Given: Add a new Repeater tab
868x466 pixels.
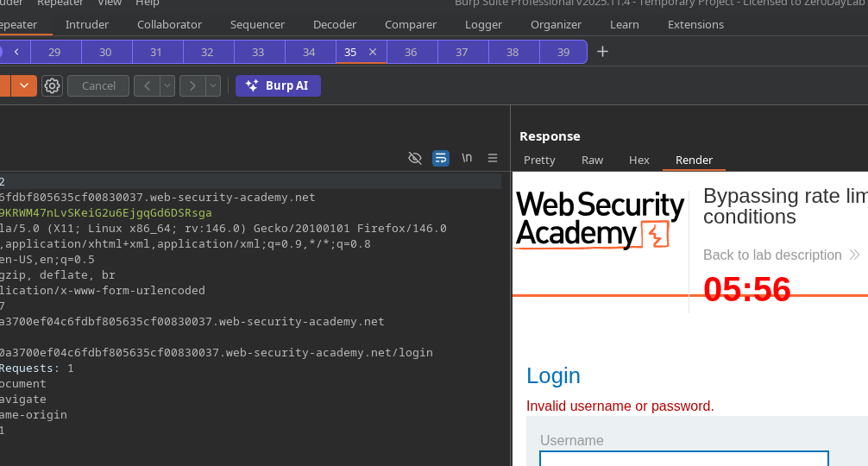Looking at the screenshot, I should pyautogui.click(x=602, y=52).
